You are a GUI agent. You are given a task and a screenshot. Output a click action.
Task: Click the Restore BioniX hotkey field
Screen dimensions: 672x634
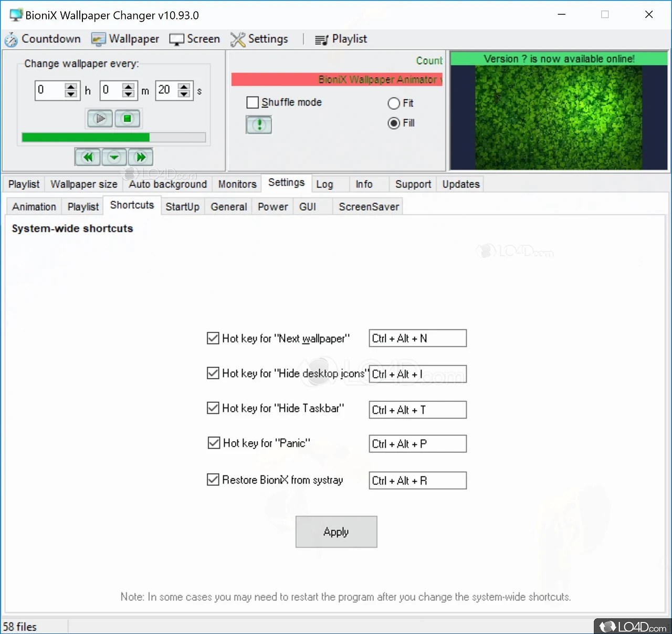pyautogui.click(x=418, y=481)
